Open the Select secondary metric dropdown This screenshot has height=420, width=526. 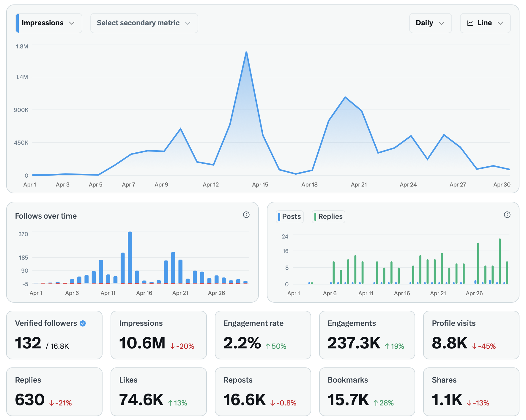point(144,23)
